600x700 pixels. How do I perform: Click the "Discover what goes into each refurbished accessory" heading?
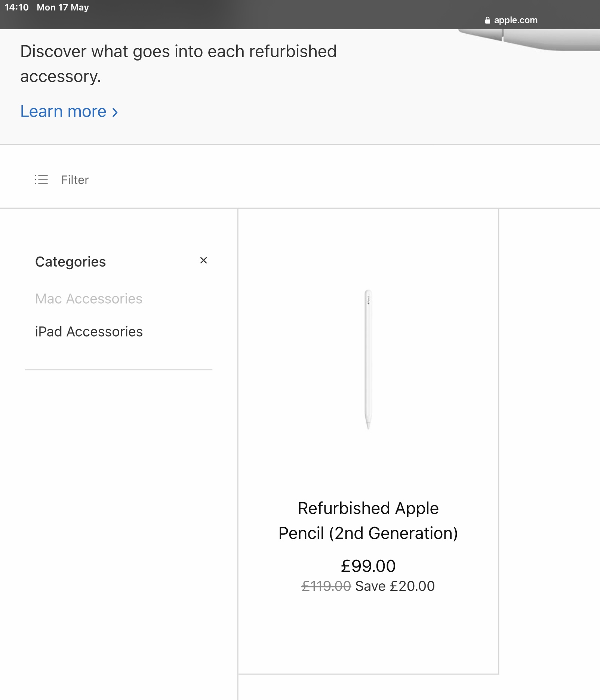(x=178, y=64)
